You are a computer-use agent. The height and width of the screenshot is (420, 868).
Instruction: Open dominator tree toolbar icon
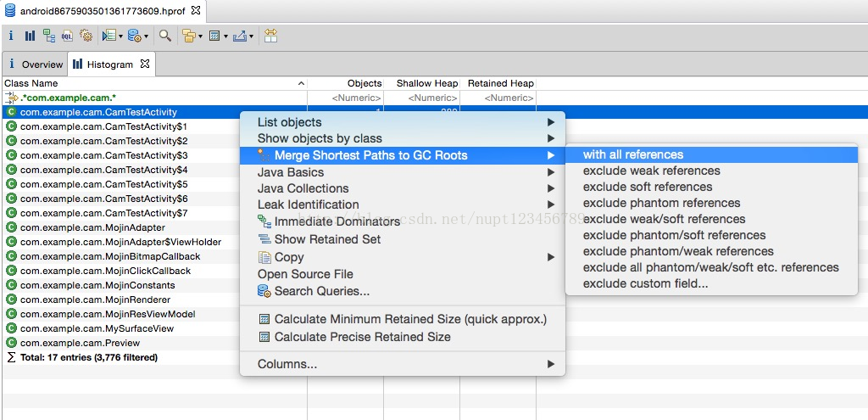(49, 36)
